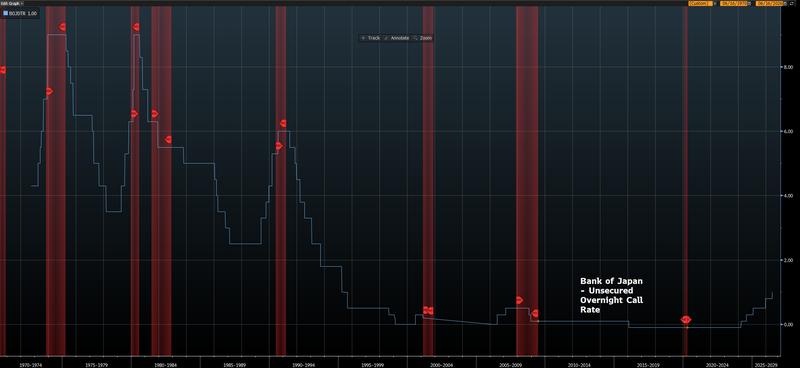Click the Bank of Japan Unsecured Overnight Call Rate annotation
The height and width of the screenshot is (368, 800).
[611, 296]
